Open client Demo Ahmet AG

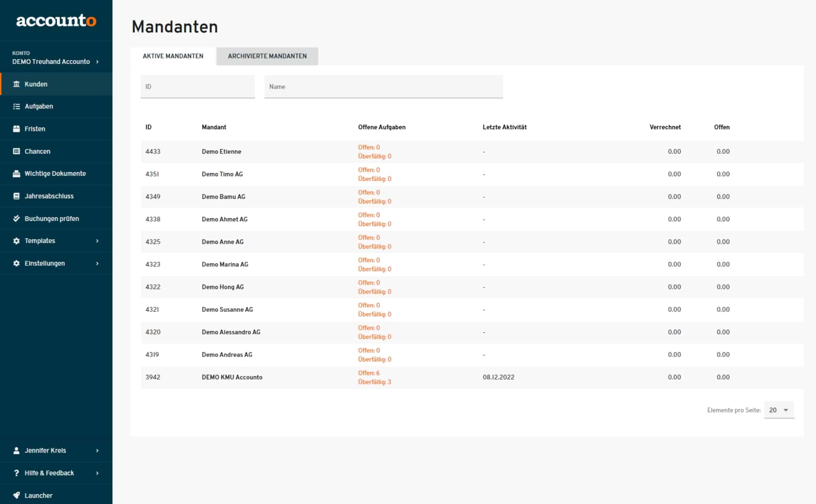tap(225, 219)
